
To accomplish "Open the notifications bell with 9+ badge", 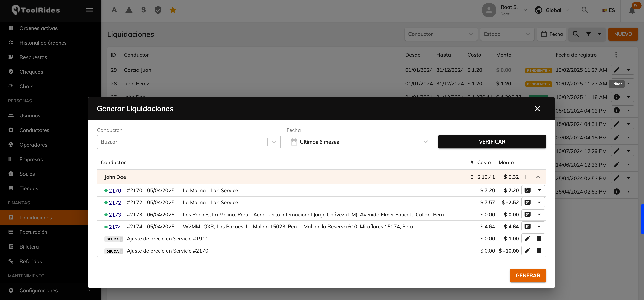I will 632,10.
